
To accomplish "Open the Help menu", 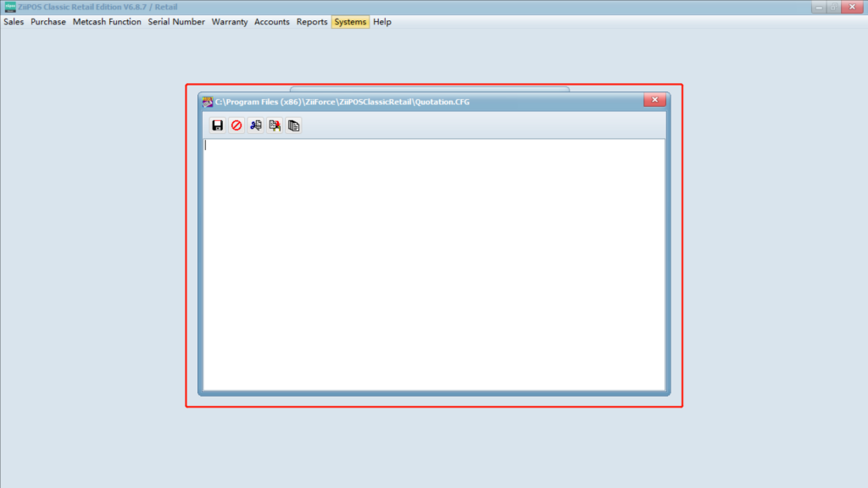I will [x=382, y=22].
